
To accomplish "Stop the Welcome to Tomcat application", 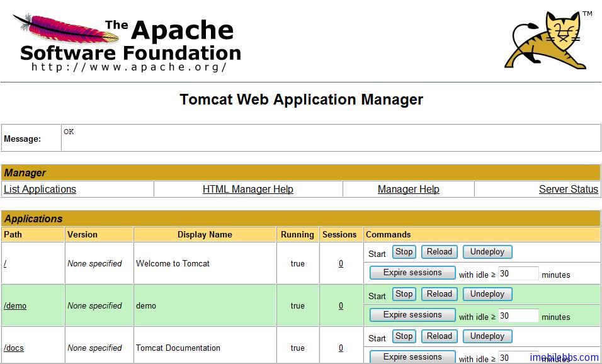I will coord(404,252).
